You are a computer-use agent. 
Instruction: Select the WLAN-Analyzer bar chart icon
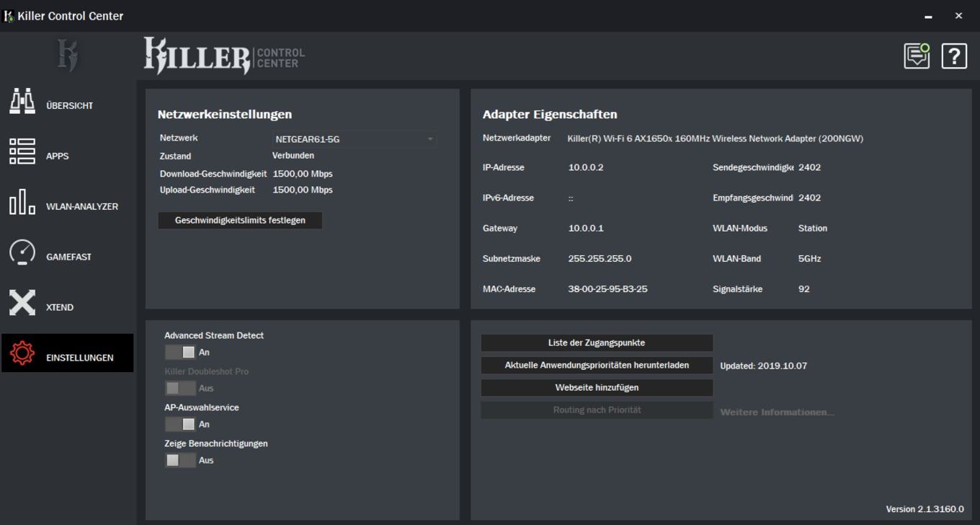(x=22, y=202)
